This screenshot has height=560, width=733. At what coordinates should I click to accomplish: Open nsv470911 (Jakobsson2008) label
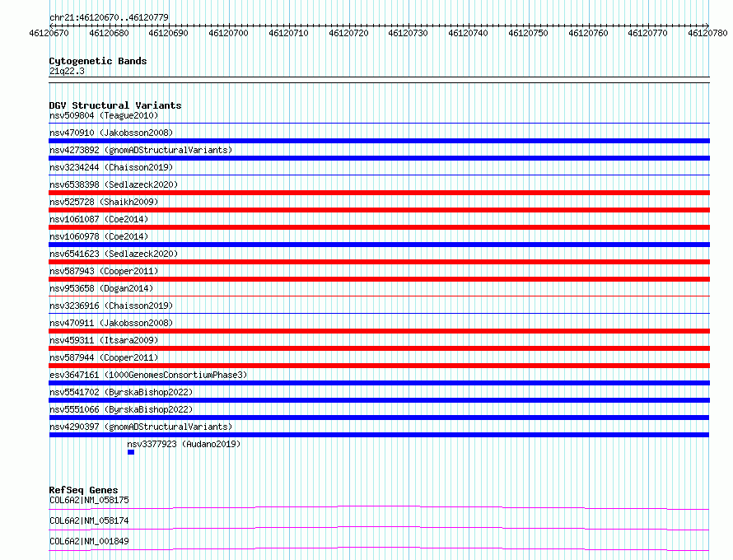click(111, 323)
